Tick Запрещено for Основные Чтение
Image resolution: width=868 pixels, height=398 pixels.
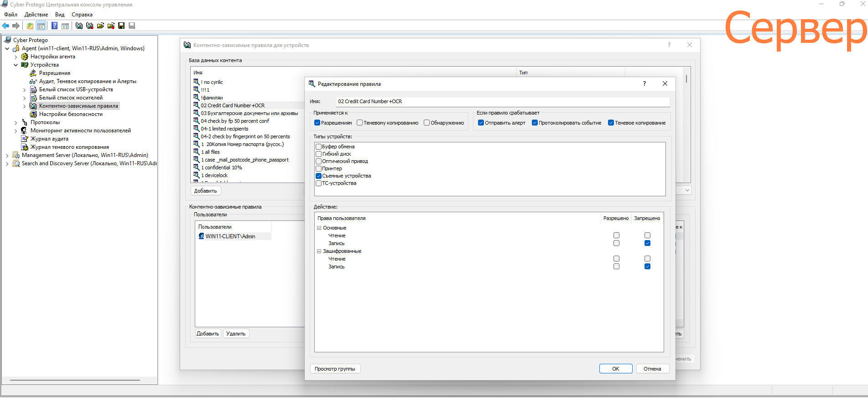pos(647,236)
